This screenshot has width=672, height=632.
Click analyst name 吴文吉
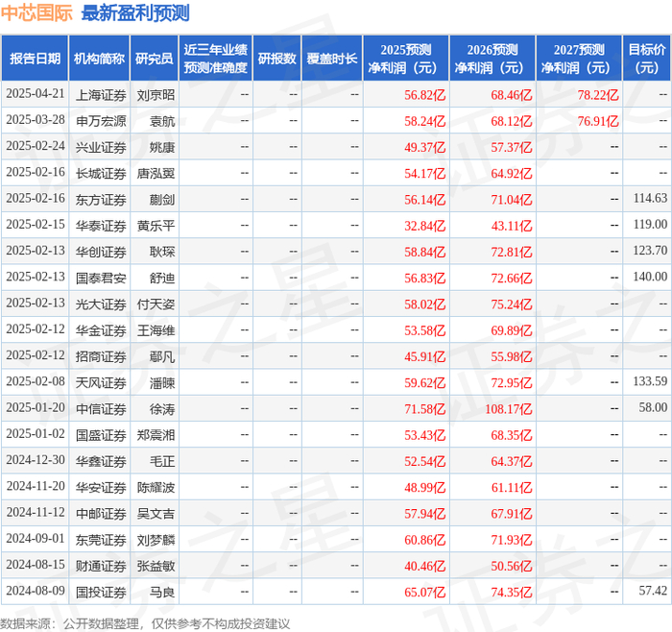(x=156, y=513)
